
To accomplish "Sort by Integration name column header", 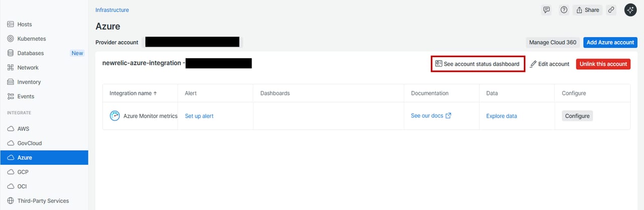I will tap(133, 93).
